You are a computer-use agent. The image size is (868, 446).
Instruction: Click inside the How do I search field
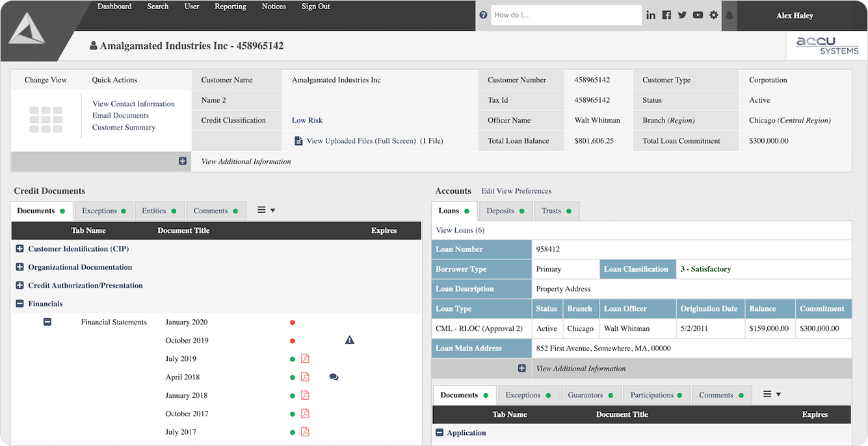point(566,14)
